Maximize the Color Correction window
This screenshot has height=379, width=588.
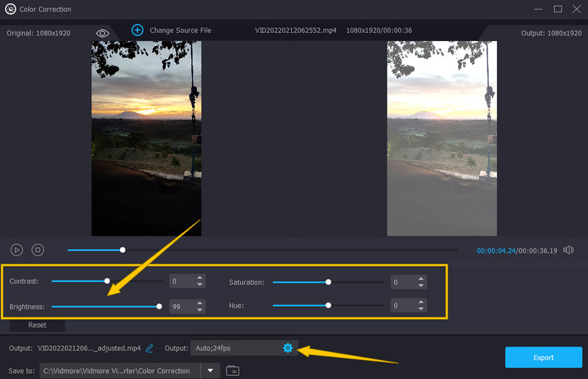558,9
